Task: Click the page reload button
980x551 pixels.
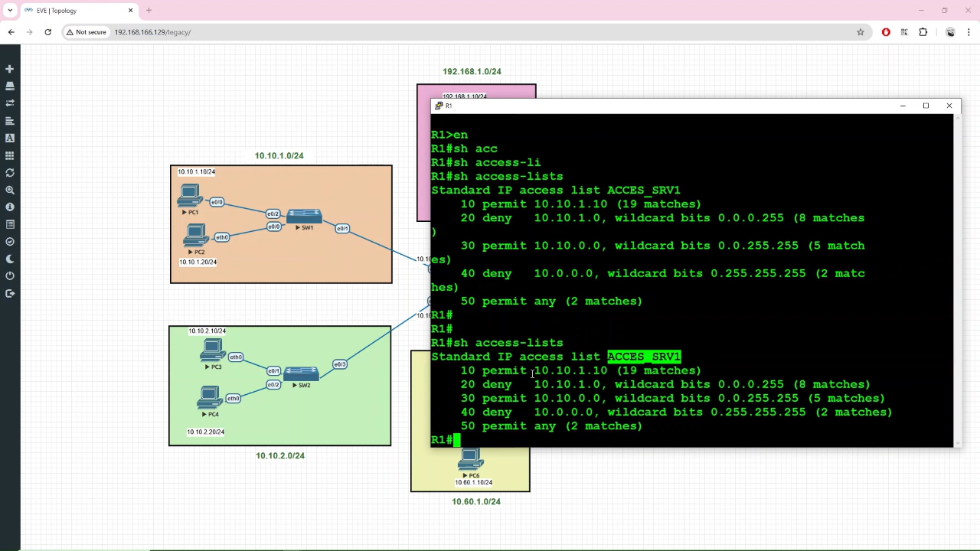Action: [x=47, y=32]
